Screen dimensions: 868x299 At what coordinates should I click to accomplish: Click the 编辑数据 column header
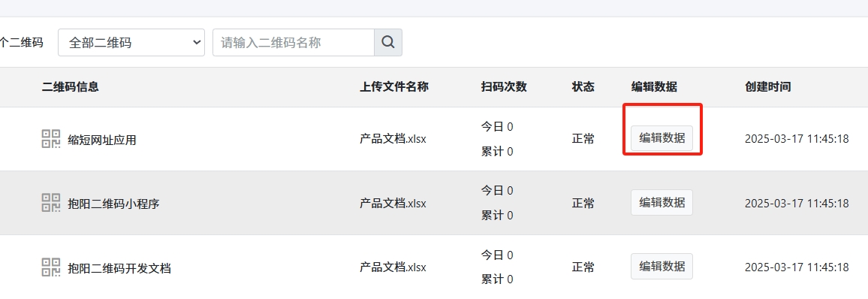pyautogui.click(x=654, y=87)
